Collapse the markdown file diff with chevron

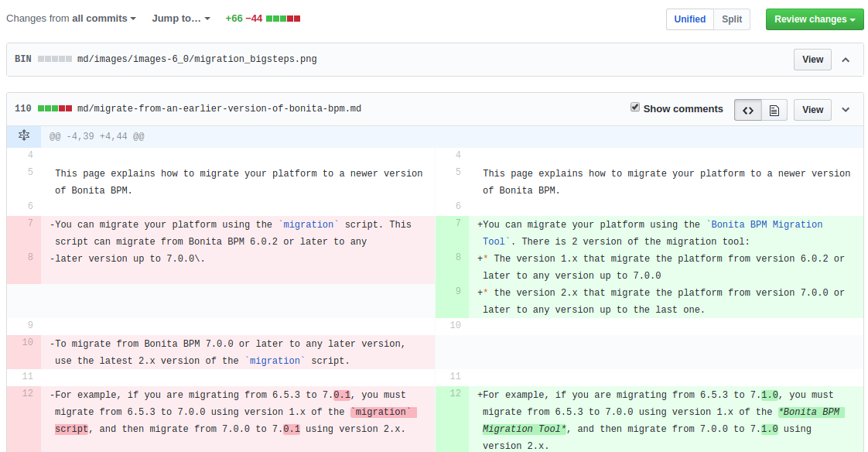pyautogui.click(x=846, y=110)
